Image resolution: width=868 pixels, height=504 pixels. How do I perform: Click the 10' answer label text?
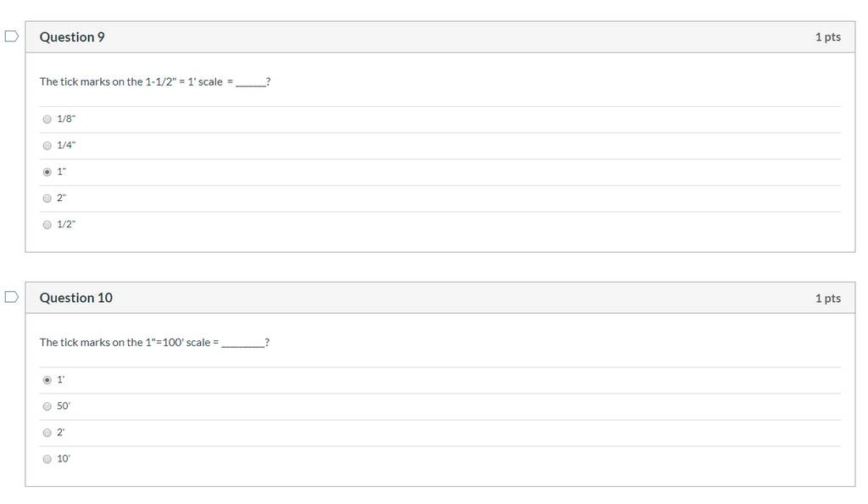(64, 458)
